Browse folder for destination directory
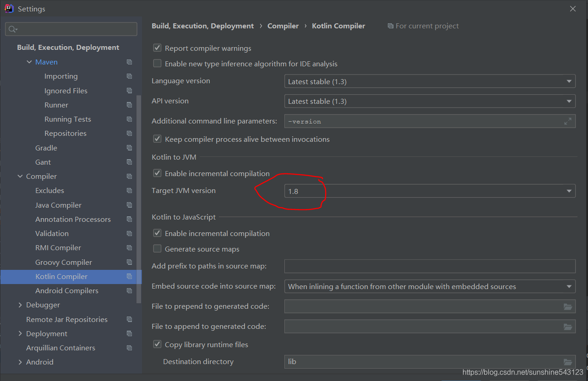Screen dimensions: 588x381 point(568,362)
